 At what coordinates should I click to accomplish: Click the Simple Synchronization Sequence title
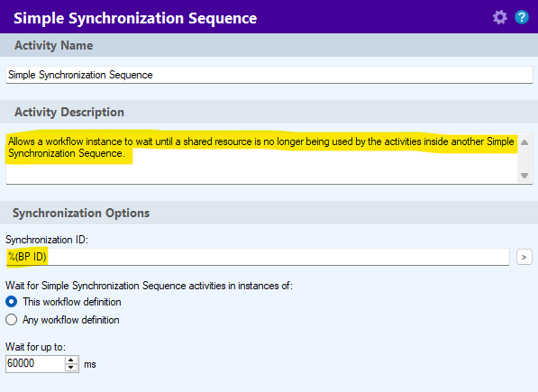coord(135,18)
